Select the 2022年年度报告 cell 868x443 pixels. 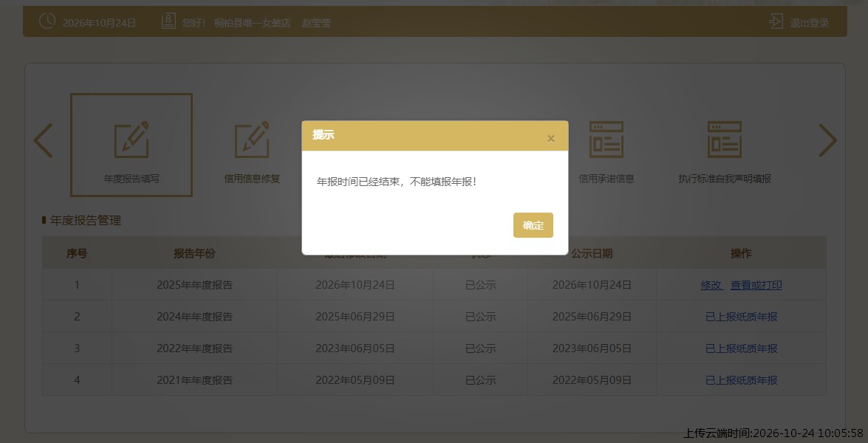(x=194, y=348)
